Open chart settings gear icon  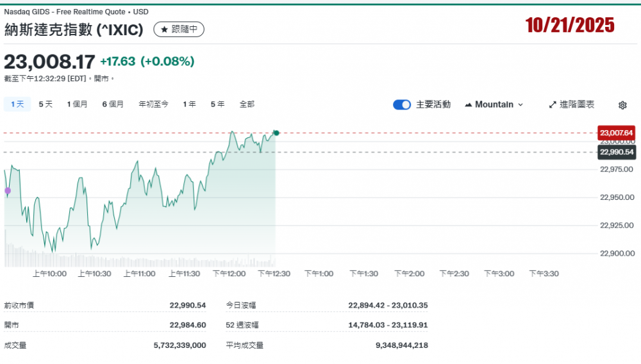pos(622,105)
